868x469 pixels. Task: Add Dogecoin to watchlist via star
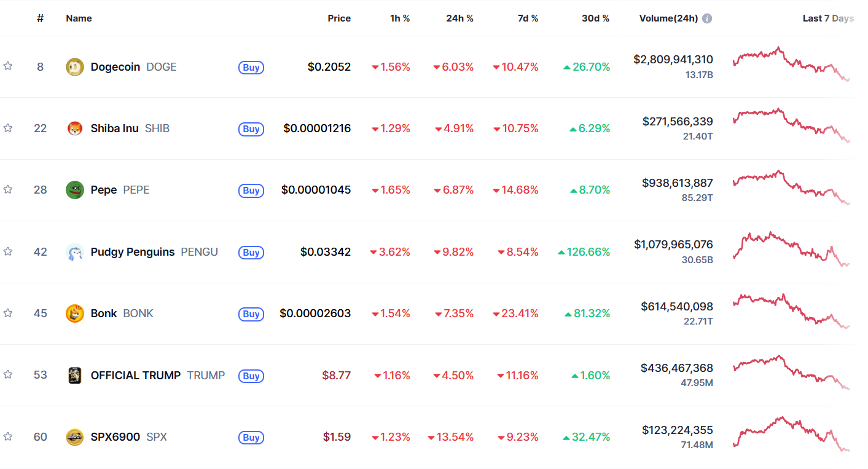[8, 66]
